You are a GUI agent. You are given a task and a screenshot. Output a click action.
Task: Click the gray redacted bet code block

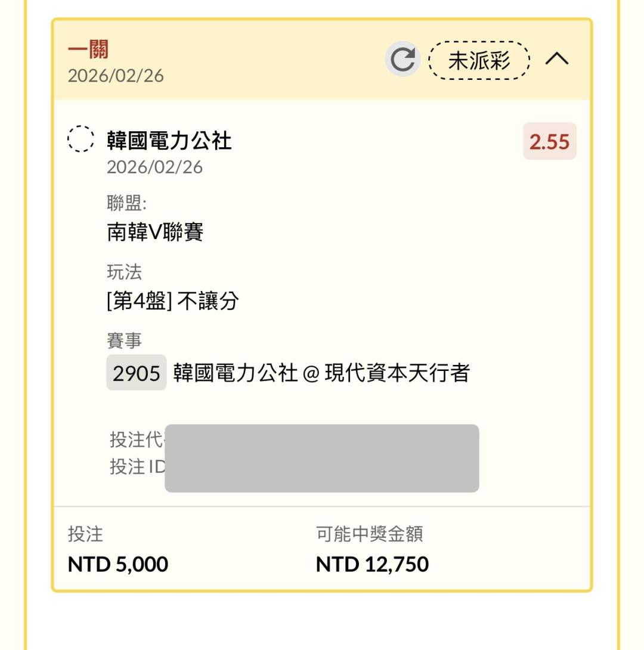321,458
